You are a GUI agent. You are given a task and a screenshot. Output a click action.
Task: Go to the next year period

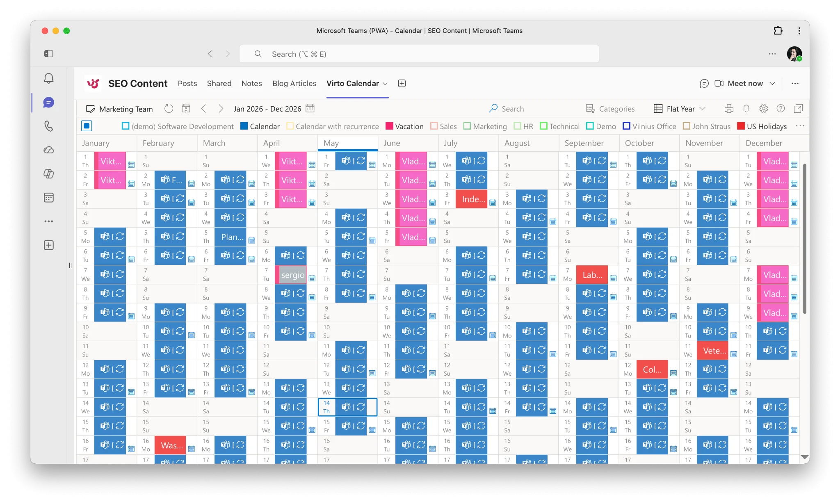(221, 109)
